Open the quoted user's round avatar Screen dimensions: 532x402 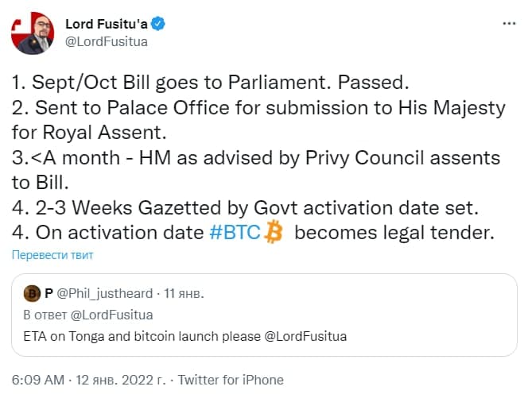(x=33, y=293)
